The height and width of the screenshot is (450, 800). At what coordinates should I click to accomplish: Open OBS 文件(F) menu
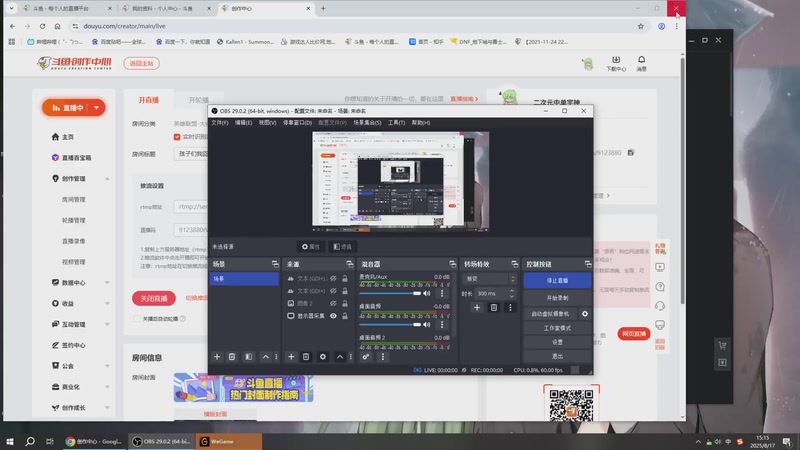point(220,122)
